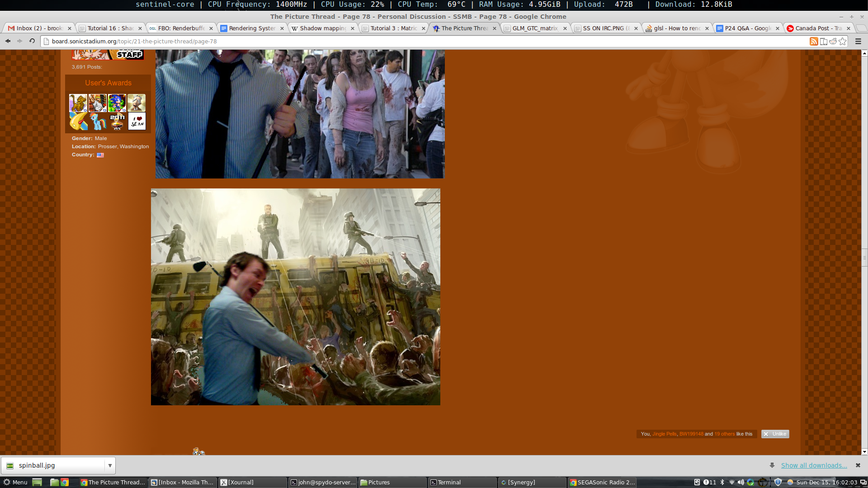
Task: Open spinball.jpg download options arrow
Action: [x=110, y=465]
